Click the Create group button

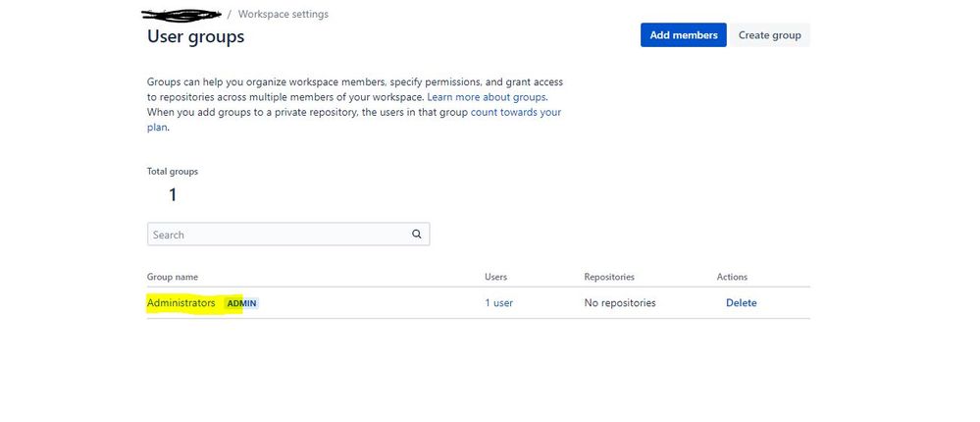tap(769, 35)
